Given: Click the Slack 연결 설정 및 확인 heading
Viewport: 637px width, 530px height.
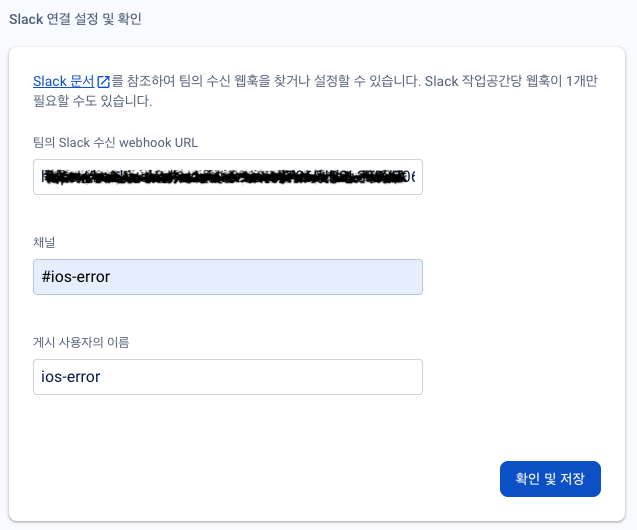Looking at the screenshot, I should (x=75, y=19).
